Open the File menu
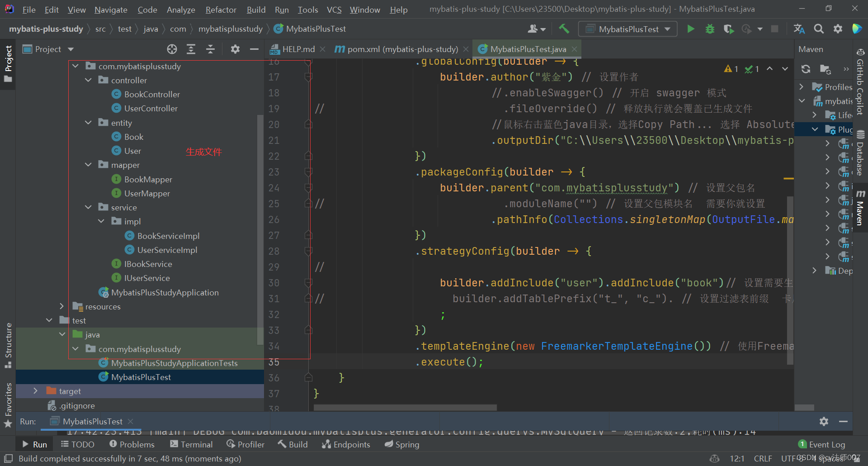The height and width of the screenshot is (466, 868). pos(29,10)
